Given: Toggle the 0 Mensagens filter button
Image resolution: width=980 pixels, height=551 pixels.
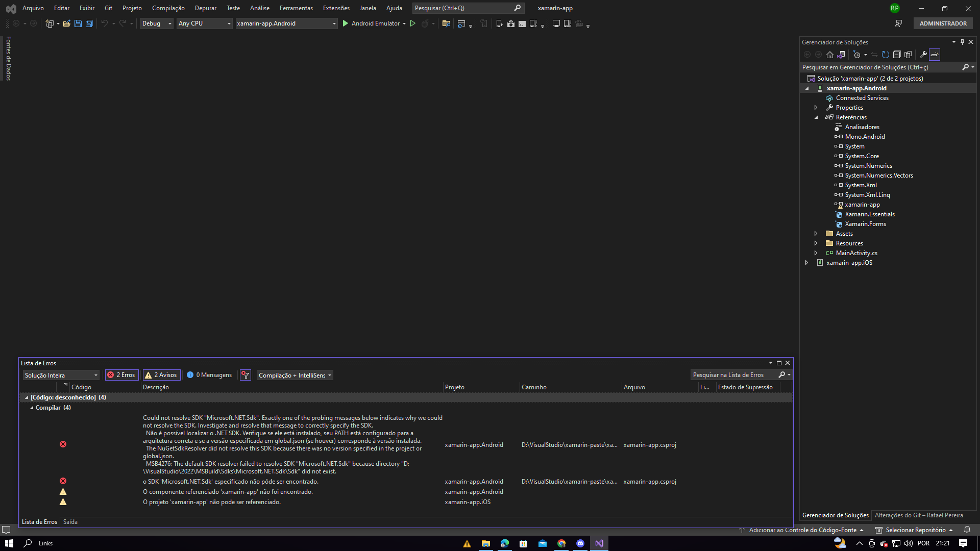Looking at the screenshot, I should [209, 375].
